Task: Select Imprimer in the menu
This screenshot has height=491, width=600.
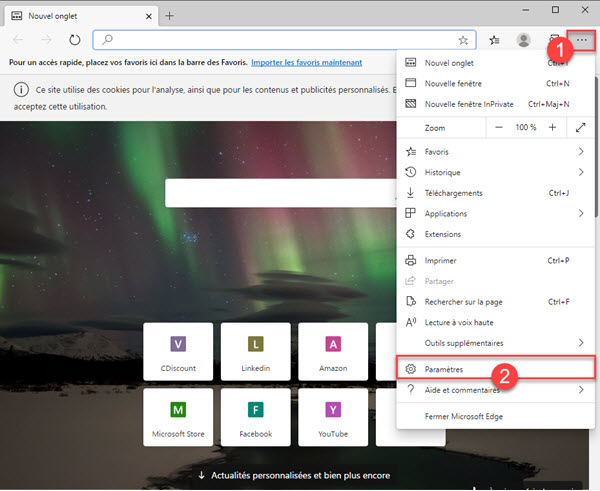Action: pos(495,261)
